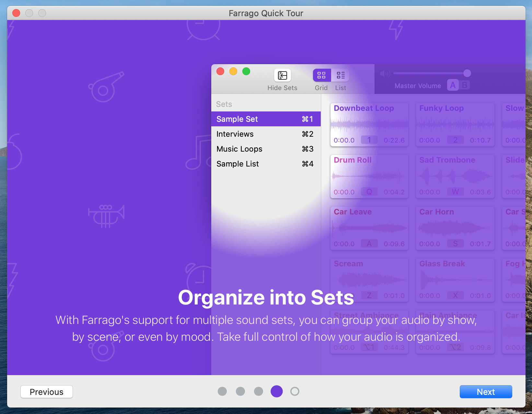
Task: Toggle the A output button
Action: 453,85
